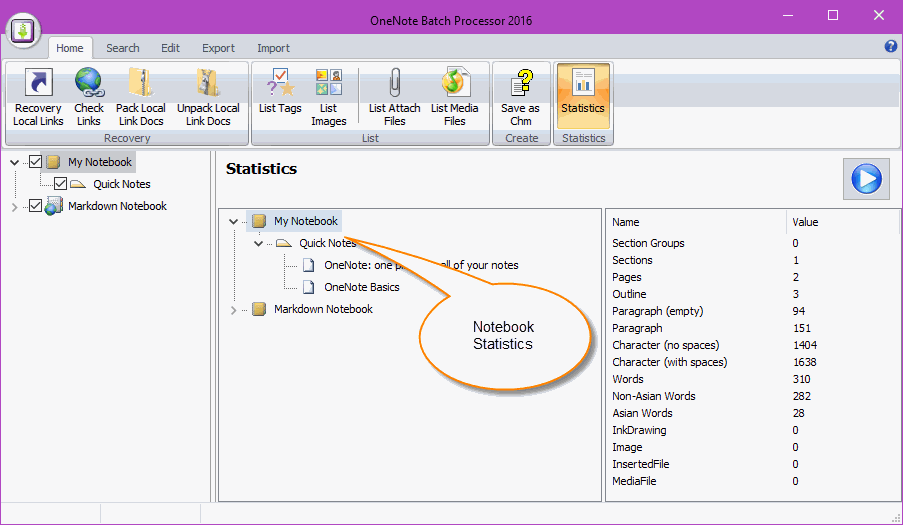Select the Sections statistics row
The image size is (903, 525).
(752, 260)
